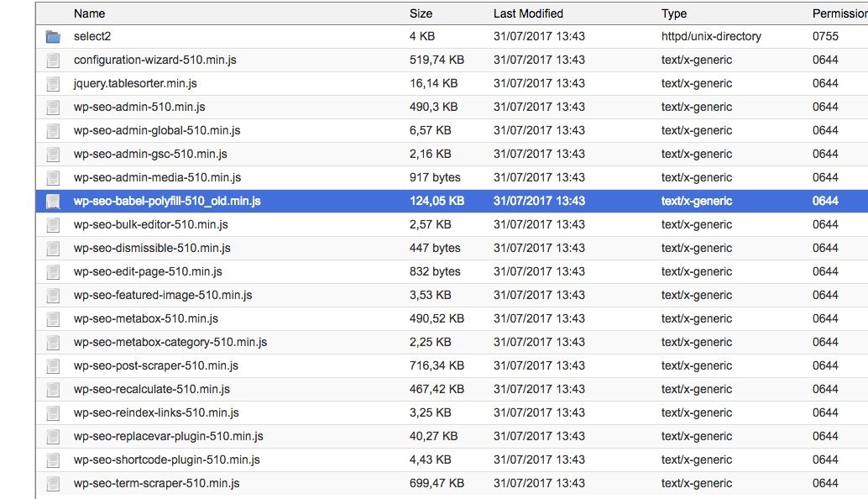
Task: Click the 40,27 KB size cell
Action: (x=433, y=437)
